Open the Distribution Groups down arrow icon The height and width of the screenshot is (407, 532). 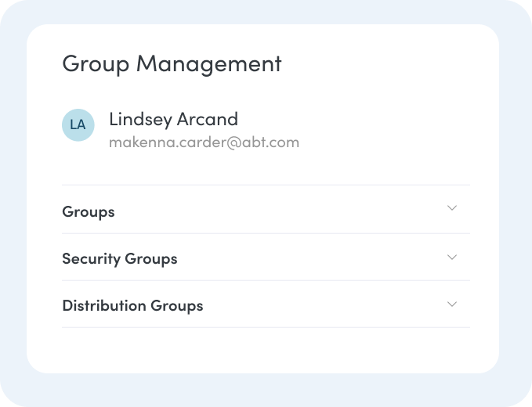coord(451,304)
